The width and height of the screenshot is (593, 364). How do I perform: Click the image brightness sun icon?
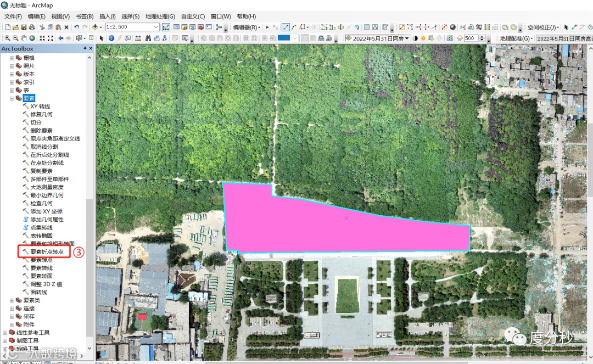[423, 38]
